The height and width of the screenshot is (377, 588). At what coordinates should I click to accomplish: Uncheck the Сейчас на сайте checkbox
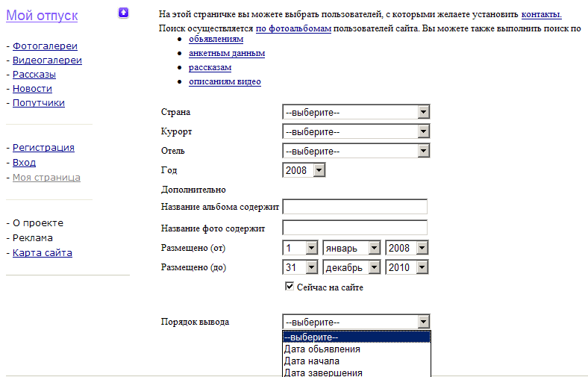tap(290, 287)
